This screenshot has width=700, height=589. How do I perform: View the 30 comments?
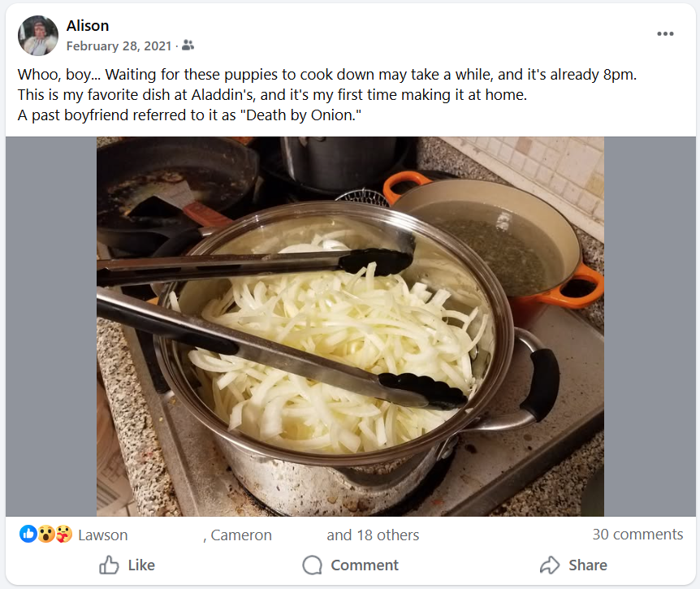pyautogui.click(x=637, y=534)
